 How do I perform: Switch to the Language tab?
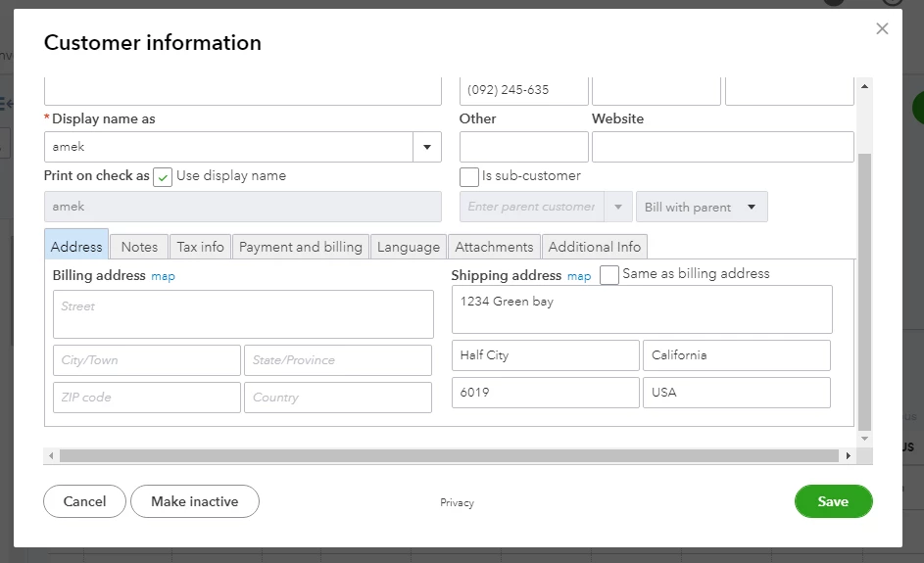point(409,247)
